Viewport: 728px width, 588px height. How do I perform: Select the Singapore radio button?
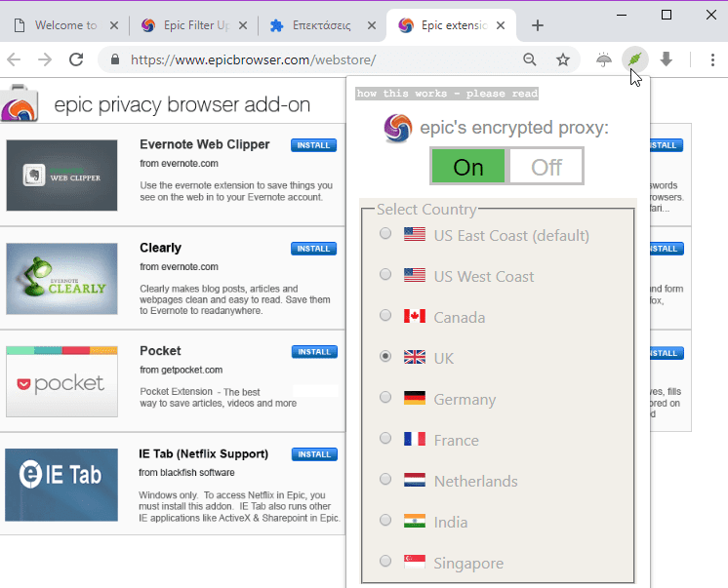[x=385, y=561]
